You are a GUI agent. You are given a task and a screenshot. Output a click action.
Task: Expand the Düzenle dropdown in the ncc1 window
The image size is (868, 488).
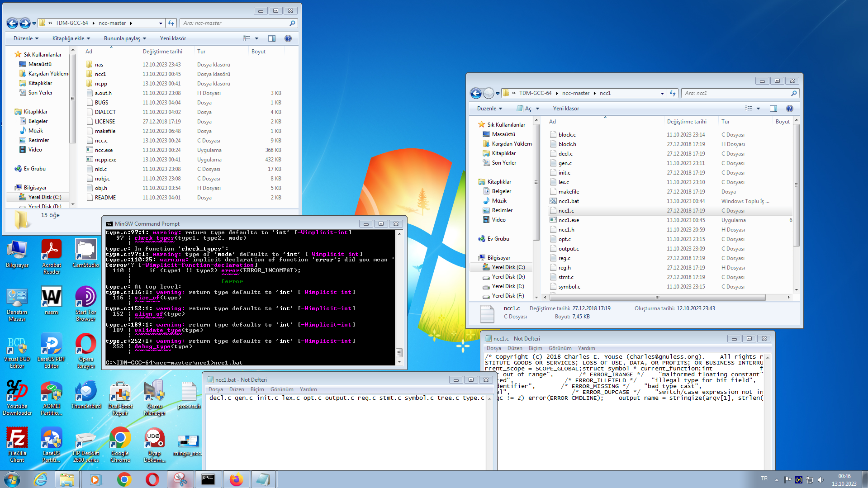tap(489, 109)
